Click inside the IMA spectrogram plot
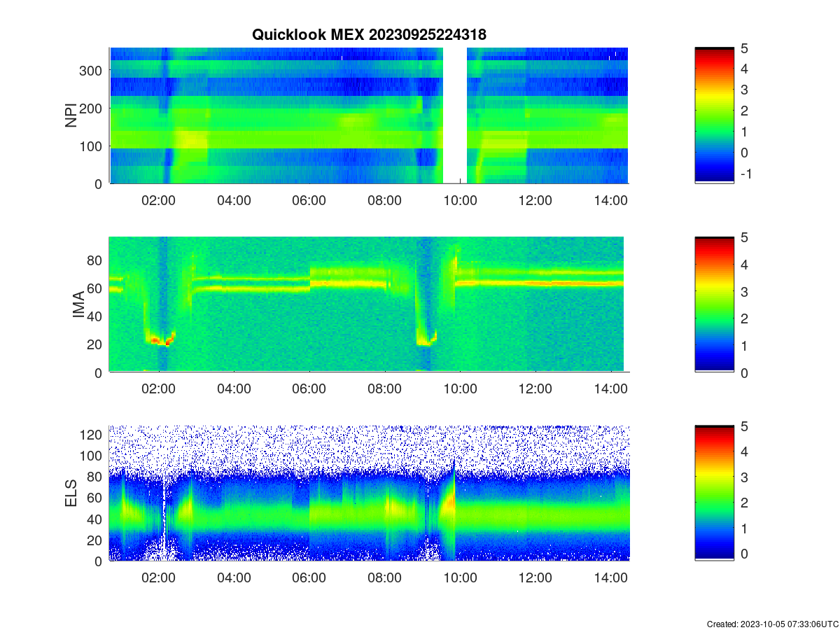The height and width of the screenshot is (630, 840). pyautogui.click(x=369, y=304)
